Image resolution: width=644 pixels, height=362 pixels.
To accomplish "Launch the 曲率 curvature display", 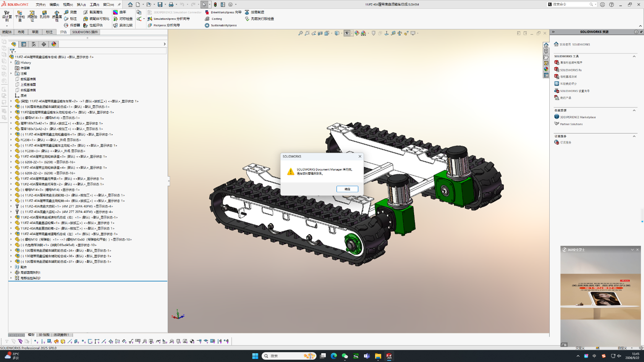I will pos(120,12).
